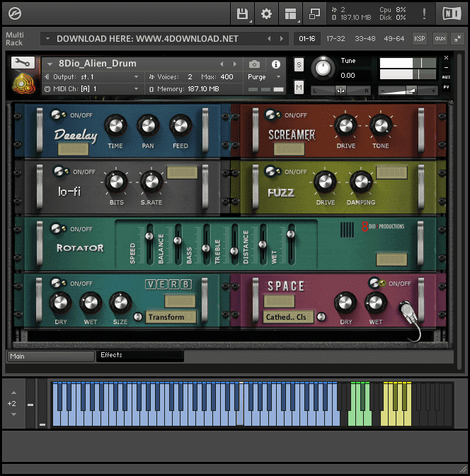
Task: Toggle the minimized view icon
Action: 314,13
